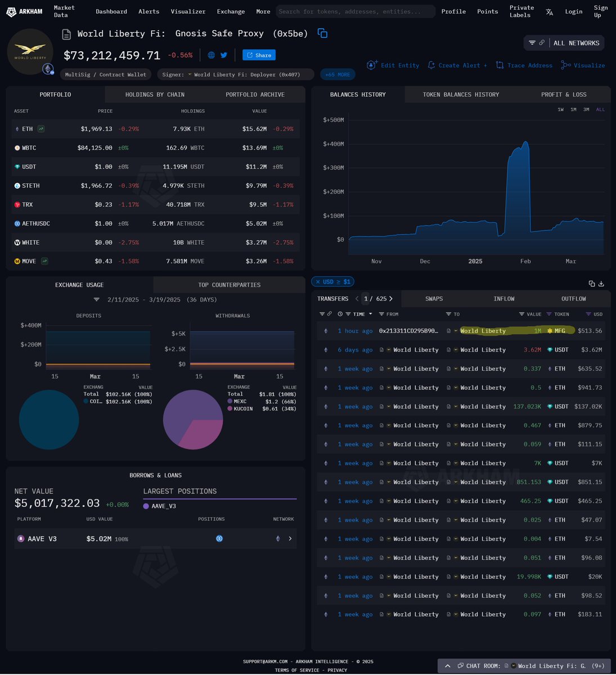Go to the next transfers page
Image resolution: width=616 pixels, height=675 pixels.
391,299
